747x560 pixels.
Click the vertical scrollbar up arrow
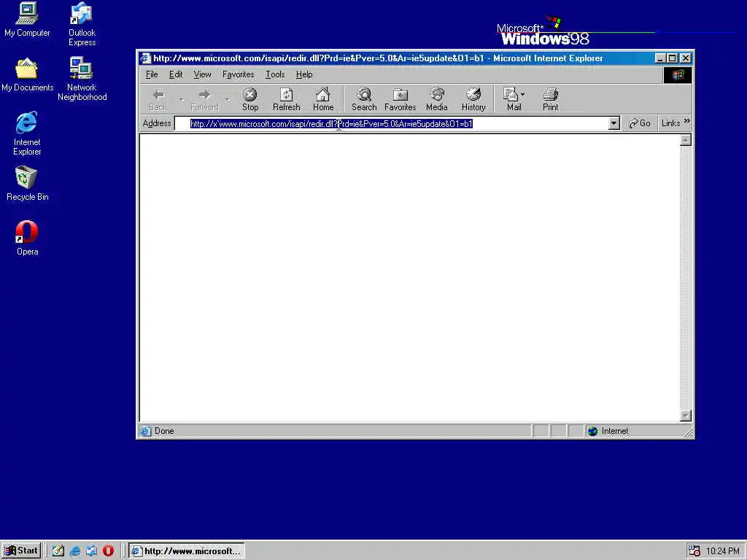(x=686, y=140)
